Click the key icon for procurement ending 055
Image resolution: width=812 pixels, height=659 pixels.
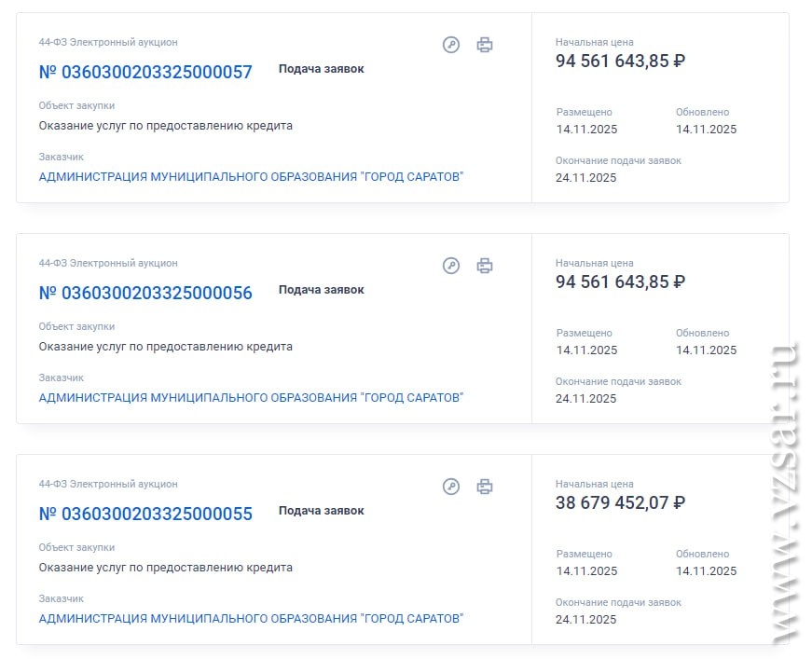click(451, 487)
